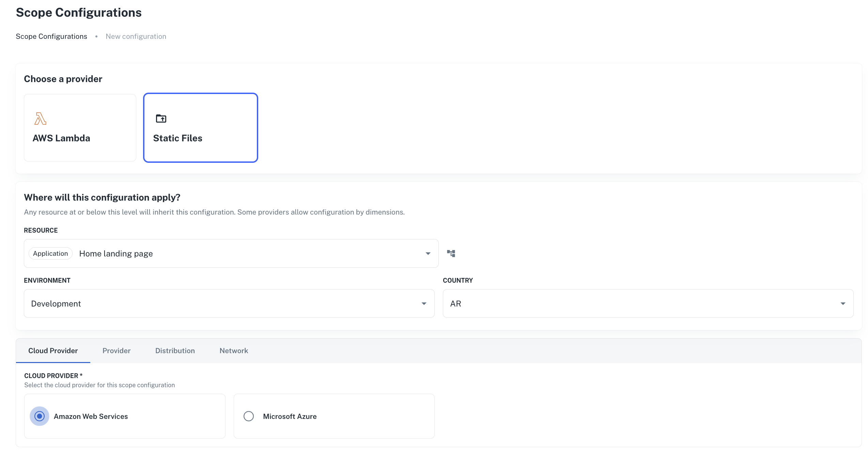Click the Static Files folder icon

tap(161, 119)
